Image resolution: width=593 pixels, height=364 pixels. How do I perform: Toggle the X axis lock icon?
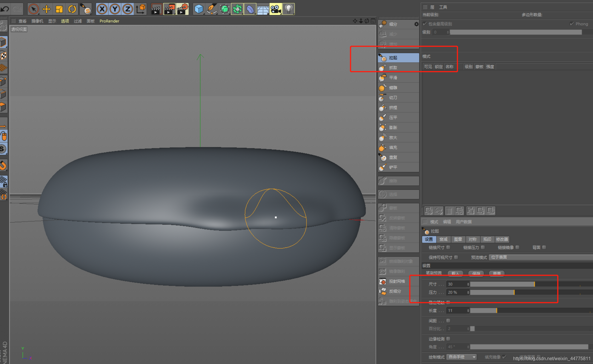pos(102,9)
